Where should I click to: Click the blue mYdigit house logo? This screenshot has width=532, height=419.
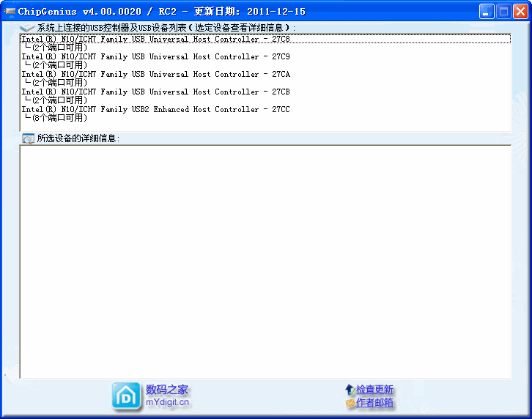[x=126, y=396]
